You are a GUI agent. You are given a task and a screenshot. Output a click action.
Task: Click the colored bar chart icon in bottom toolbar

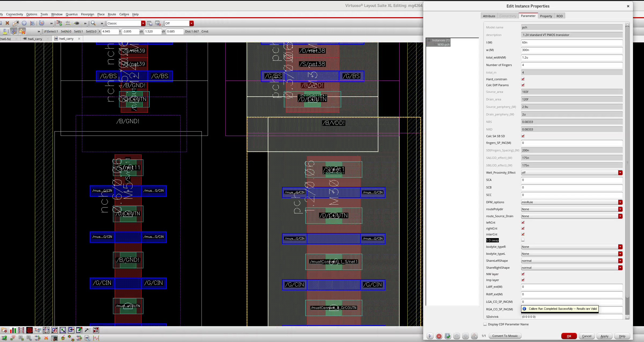[x=13, y=330]
